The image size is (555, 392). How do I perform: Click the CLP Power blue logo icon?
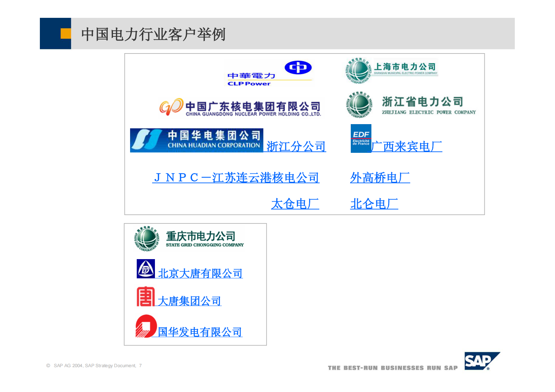(298, 67)
